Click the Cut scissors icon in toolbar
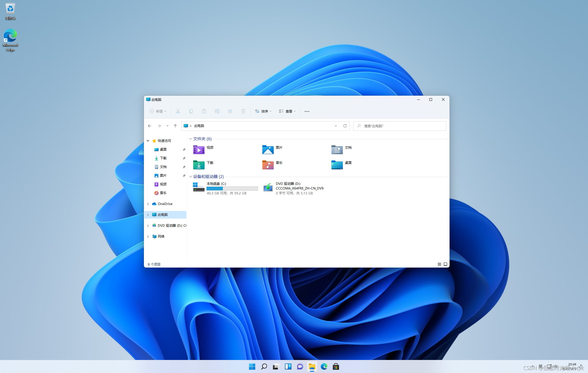Image resolution: width=588 pixels, height=373 pixels. 178,111
